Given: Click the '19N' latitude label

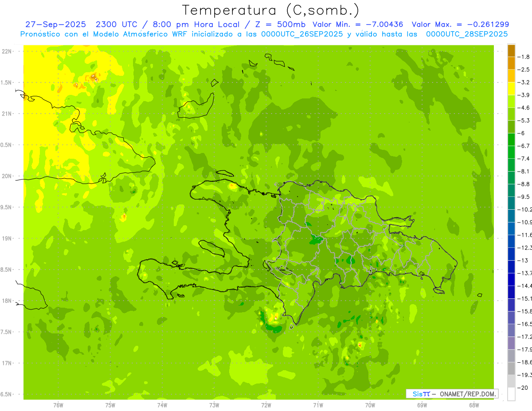Looking at the screenshot, I should click(7, 239).
